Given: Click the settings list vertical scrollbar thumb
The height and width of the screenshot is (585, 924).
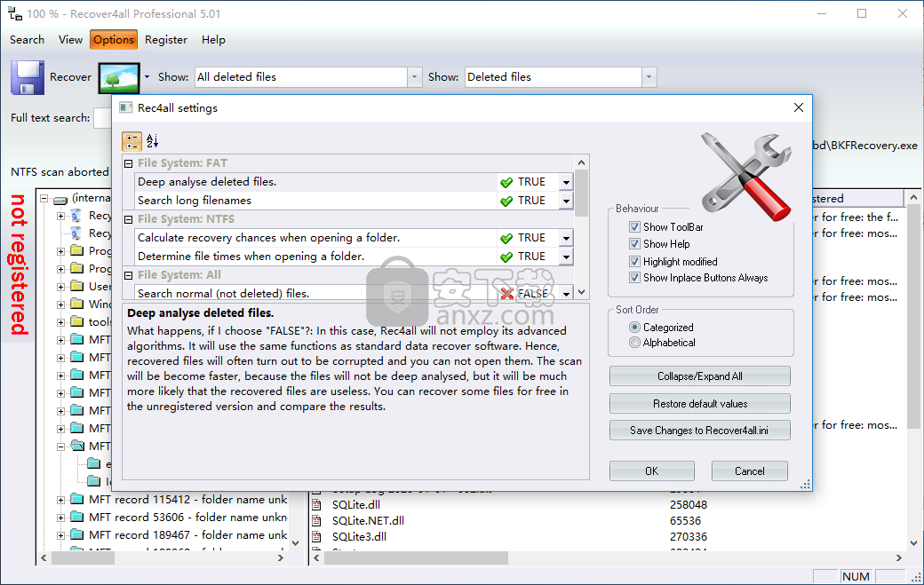Looking at the screenshot, I should 581,193.
